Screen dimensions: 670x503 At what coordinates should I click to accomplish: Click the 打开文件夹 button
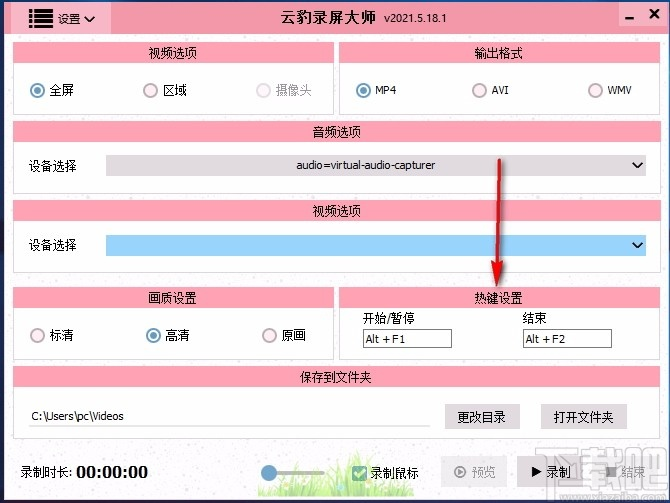(x=584, y=417)
